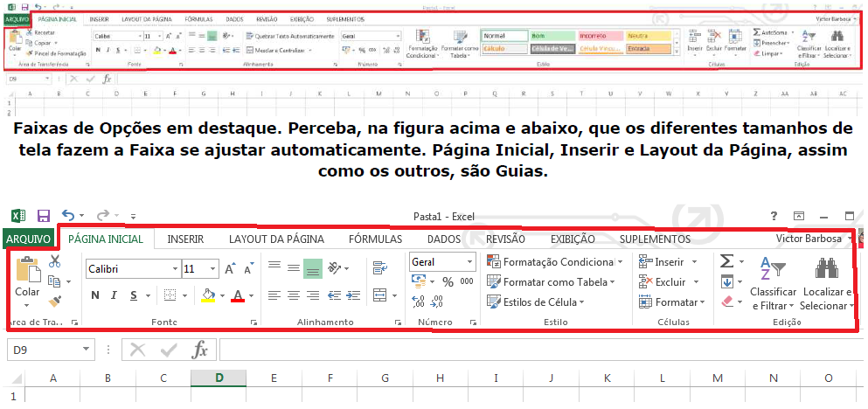Click Formatar cells button in lower ribbon
868x409 pixels.
671,302
